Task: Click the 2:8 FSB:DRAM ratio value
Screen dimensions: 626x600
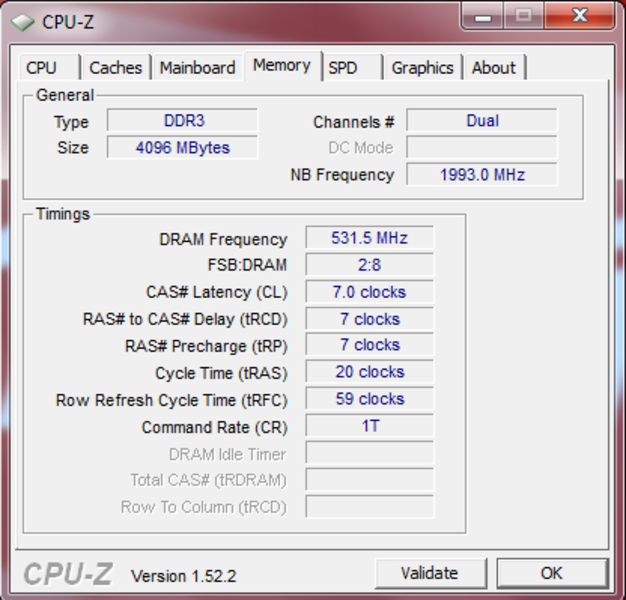Action: tap(370, 265)
